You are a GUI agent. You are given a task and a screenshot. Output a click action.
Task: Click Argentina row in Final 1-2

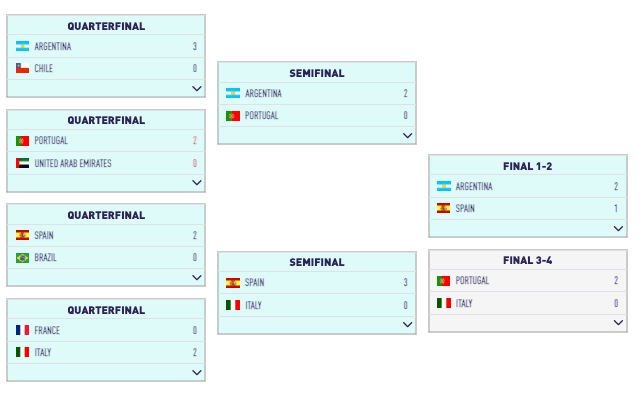528,186
